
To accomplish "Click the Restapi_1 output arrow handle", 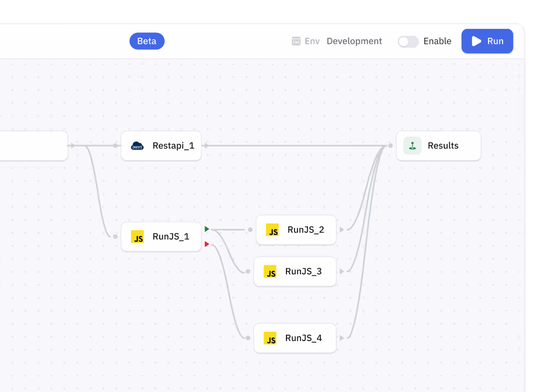I will pyautogui.click(x=207, y=146).
